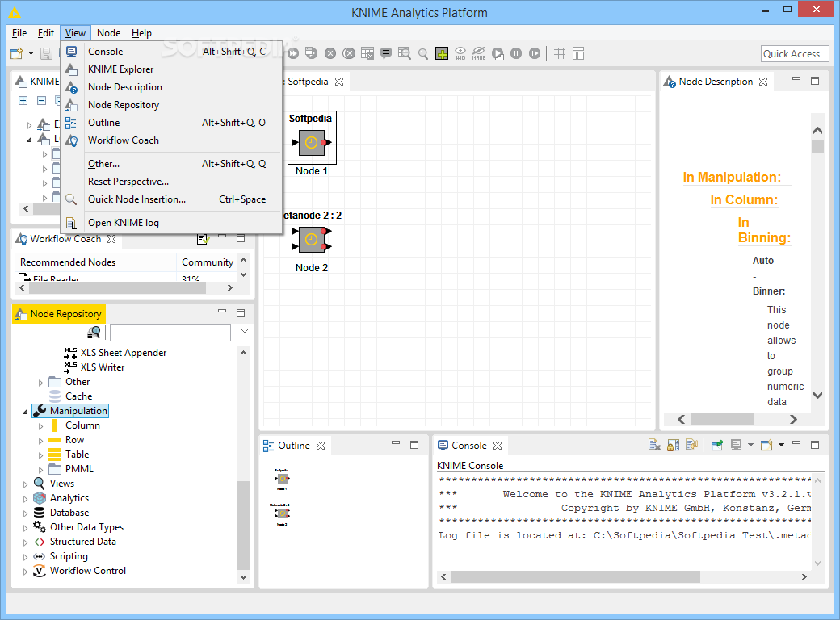Image resolution: width=840 pixels, height=620 pixels.
Task: Close the Node Description tab
Action: 763,82
